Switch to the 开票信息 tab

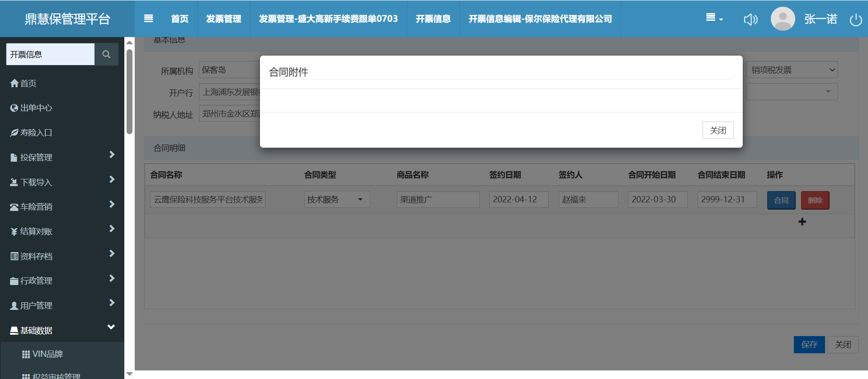coord(433,19)
